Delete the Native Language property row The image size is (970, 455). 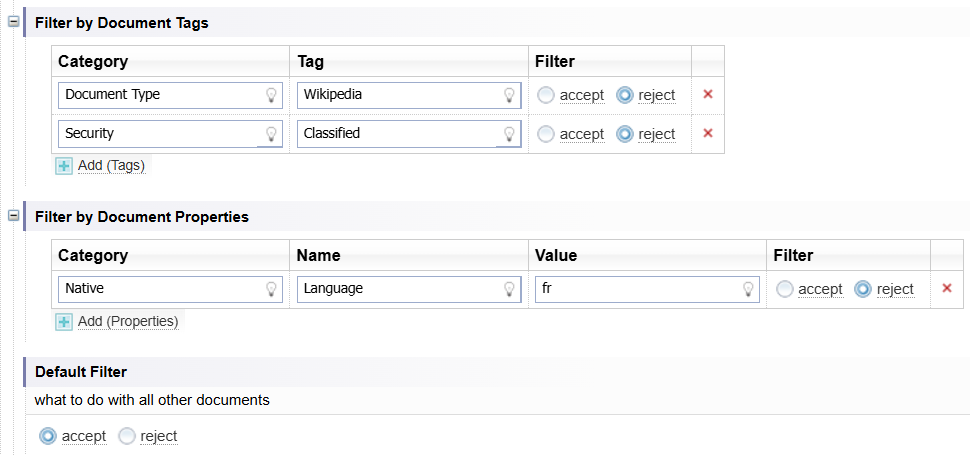pyautogui.click(x=947, y=288)
